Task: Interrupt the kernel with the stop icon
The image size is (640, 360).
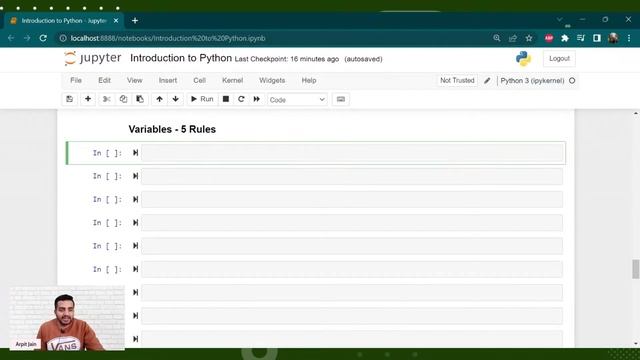Action: point(226,99)
